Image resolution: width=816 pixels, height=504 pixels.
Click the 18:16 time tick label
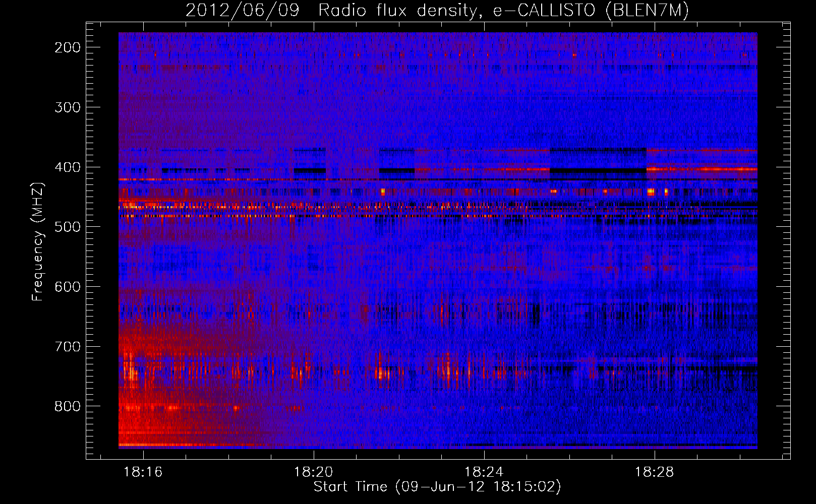click(143, 472)
